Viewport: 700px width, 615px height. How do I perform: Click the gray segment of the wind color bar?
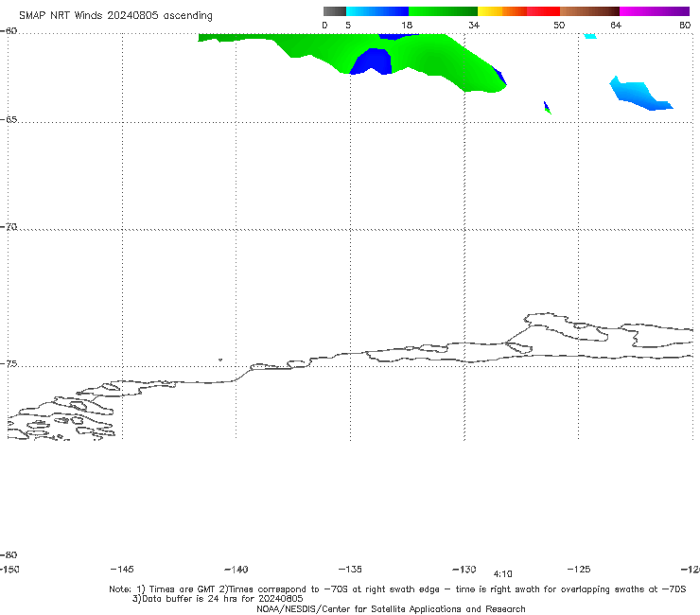[334, 11]
